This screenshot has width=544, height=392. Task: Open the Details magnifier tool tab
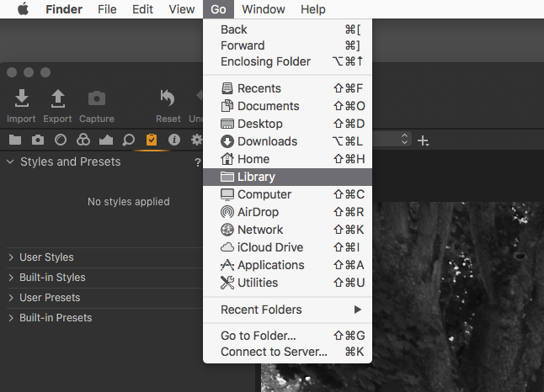pos(129,140)
